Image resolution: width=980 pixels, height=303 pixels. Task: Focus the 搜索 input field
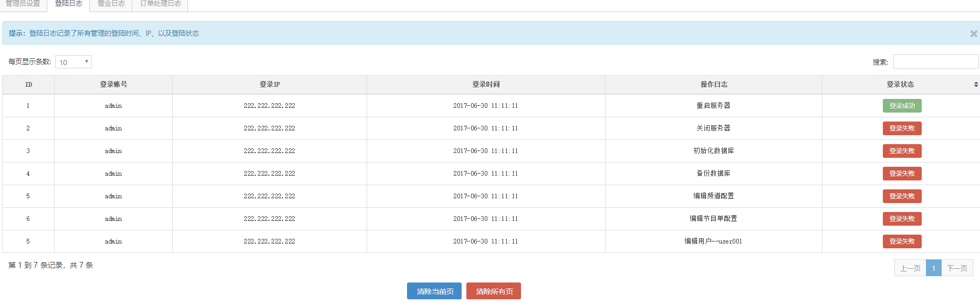click(x=936, y=62)
